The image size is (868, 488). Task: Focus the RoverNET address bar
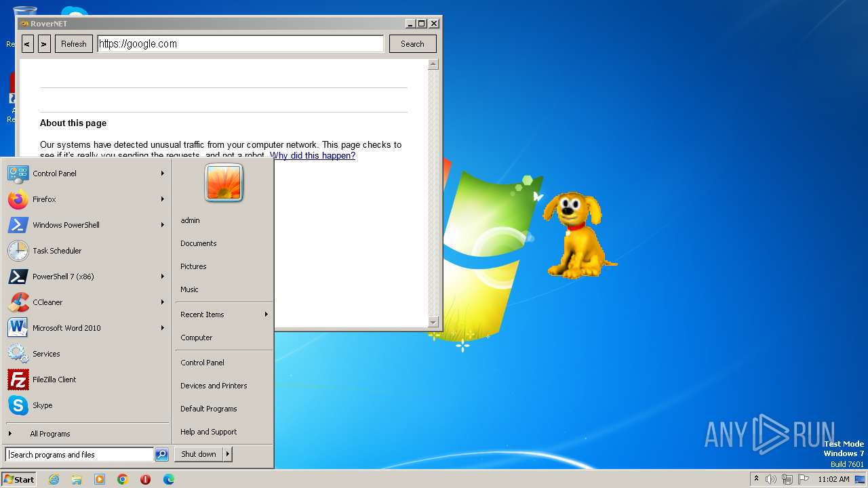[241, 44]
